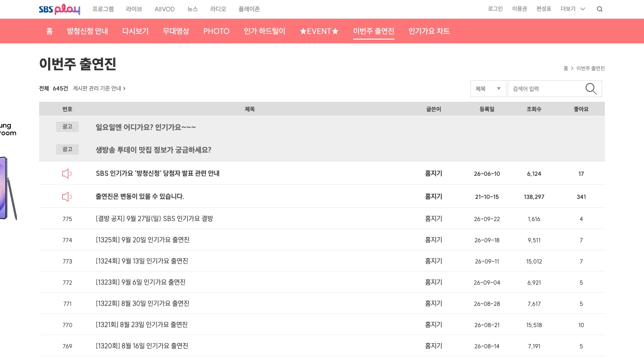Expand 게시판 관리 기준 안내 link
This screenshot has height=362, width=644.
point(99,88)
